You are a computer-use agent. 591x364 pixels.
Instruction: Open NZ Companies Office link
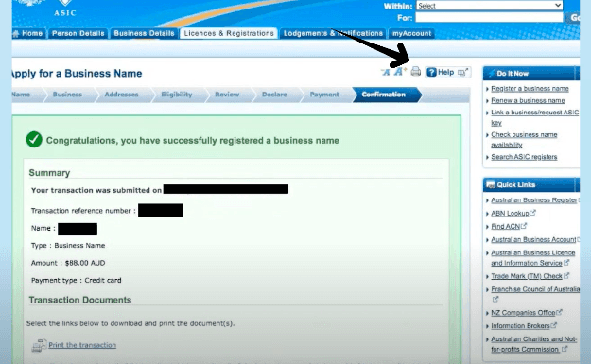click(x=523, y=313)
